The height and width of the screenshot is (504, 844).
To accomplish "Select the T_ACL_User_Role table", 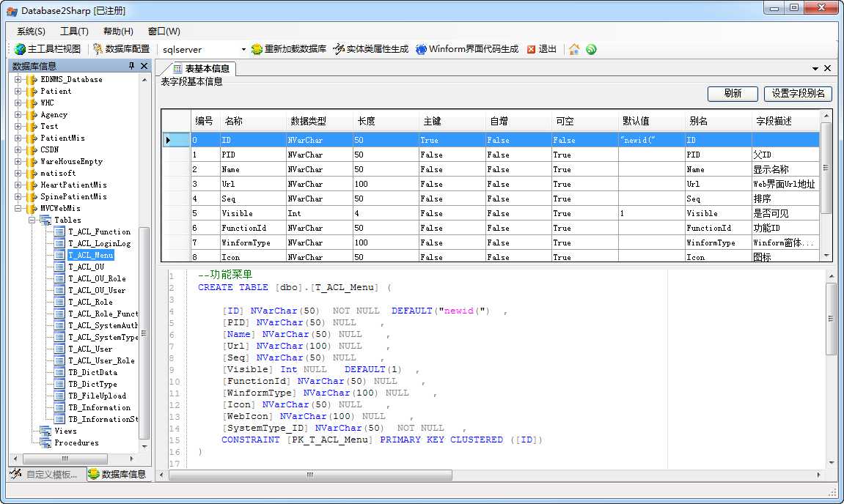I will click(x=101, y=361).
